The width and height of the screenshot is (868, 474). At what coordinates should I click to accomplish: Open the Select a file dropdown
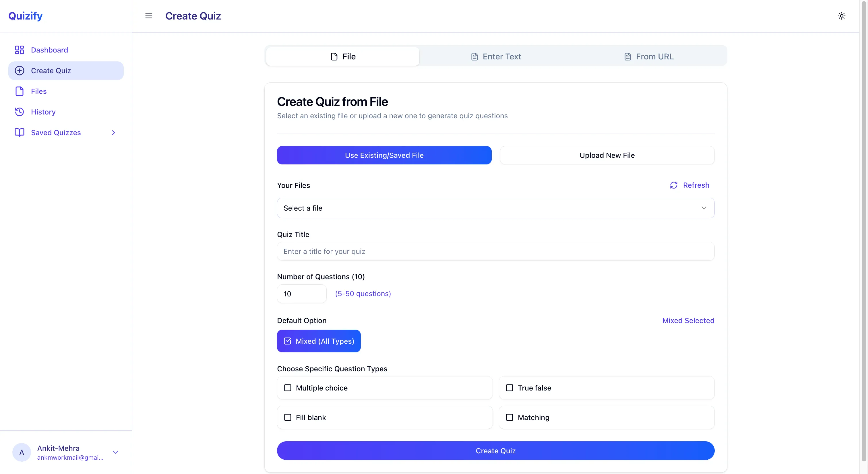495,208
